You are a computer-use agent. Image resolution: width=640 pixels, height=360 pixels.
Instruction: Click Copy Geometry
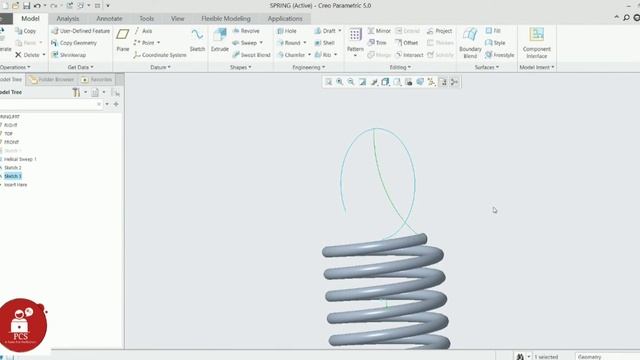pyautogui.click(x=74, y=43)
